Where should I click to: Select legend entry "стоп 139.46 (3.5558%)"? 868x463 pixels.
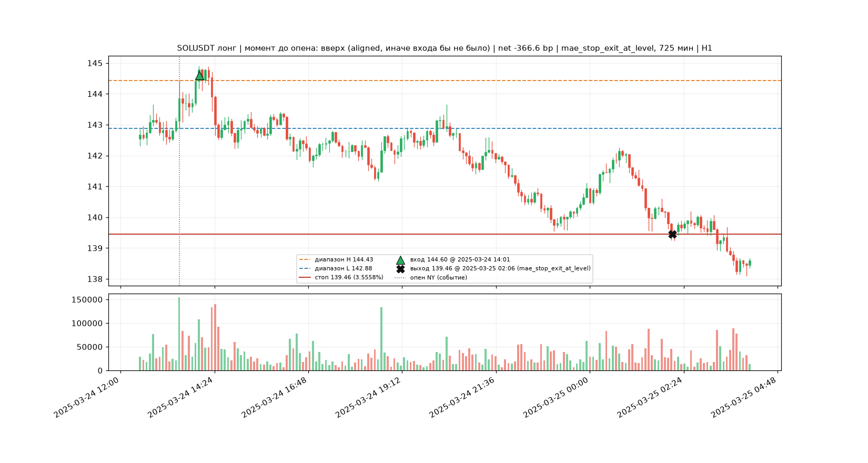[341, 277]
